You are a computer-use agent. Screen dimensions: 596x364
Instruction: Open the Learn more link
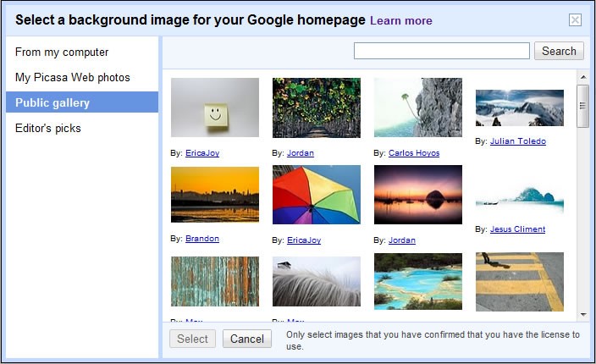coord(401,20)
